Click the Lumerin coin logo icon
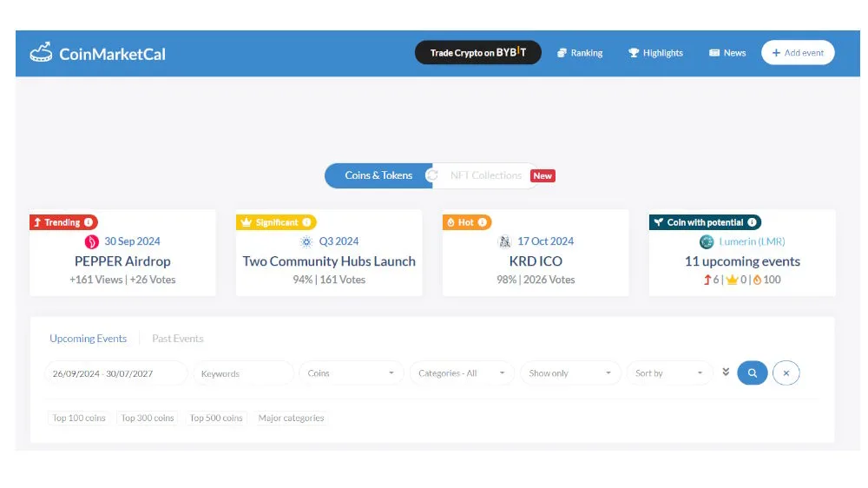This screenshot has height=488, width=868. [707, 241]
